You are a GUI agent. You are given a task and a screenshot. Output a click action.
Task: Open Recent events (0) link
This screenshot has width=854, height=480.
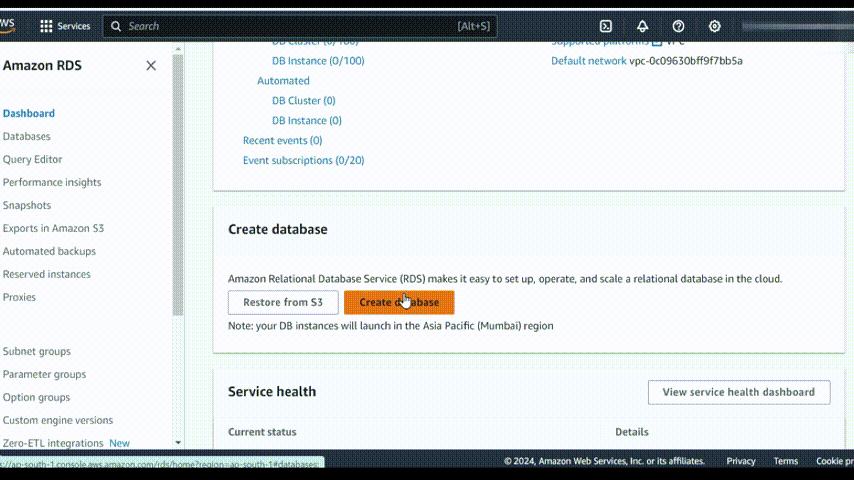coord(282,141)
